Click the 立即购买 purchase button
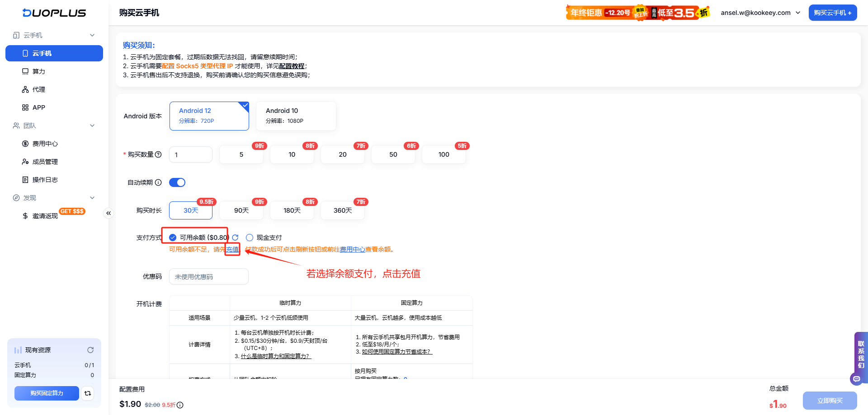 [830, 400]
